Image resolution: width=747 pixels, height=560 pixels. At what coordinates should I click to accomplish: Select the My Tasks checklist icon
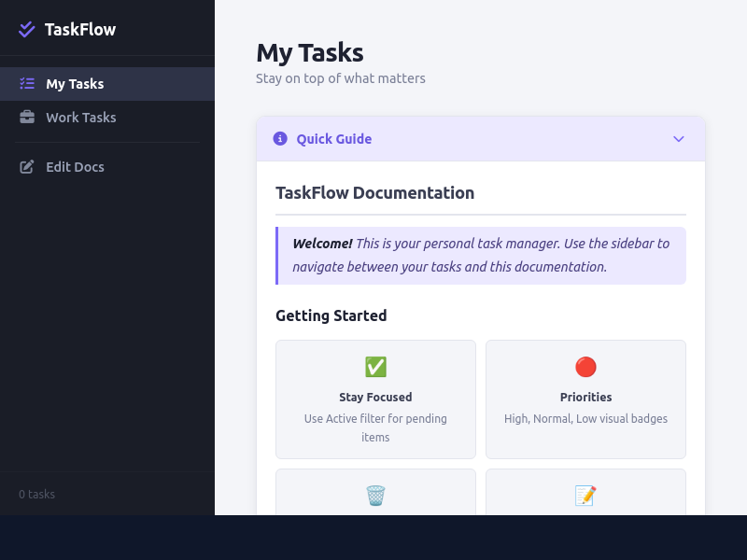27,83
